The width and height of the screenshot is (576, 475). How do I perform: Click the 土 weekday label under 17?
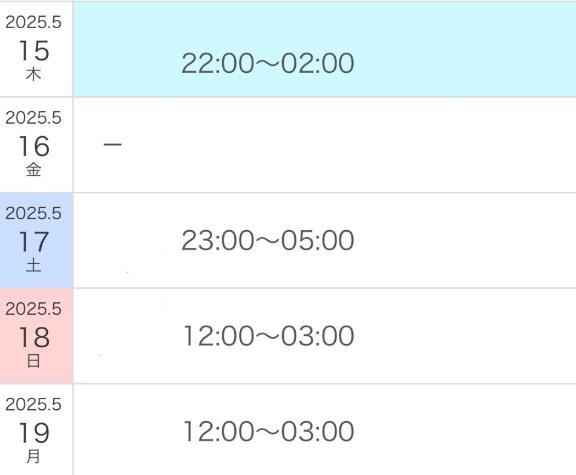click(x=33, y=265)
